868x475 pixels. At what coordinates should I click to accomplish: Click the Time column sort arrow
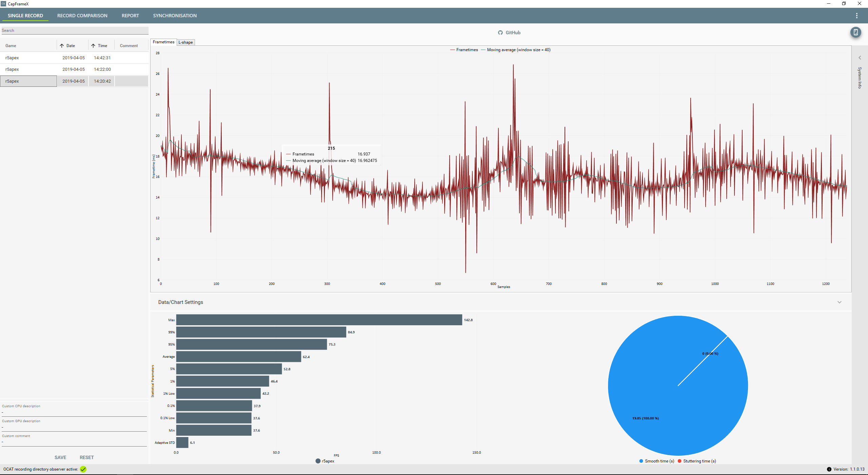[93, 46]
